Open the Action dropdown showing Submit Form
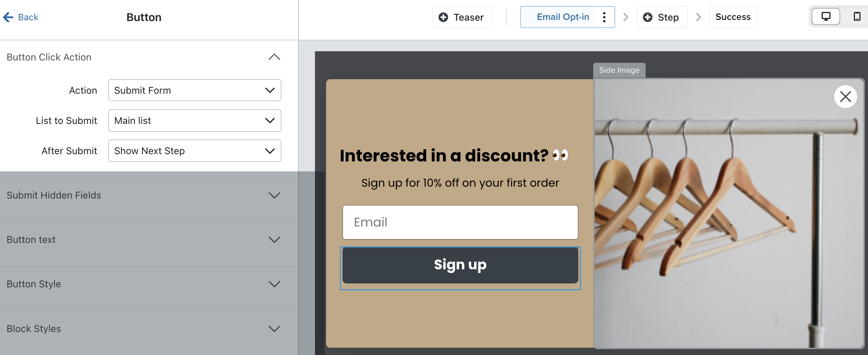The width and height of the screenshot is (868, 355). [x=194, y=90]
